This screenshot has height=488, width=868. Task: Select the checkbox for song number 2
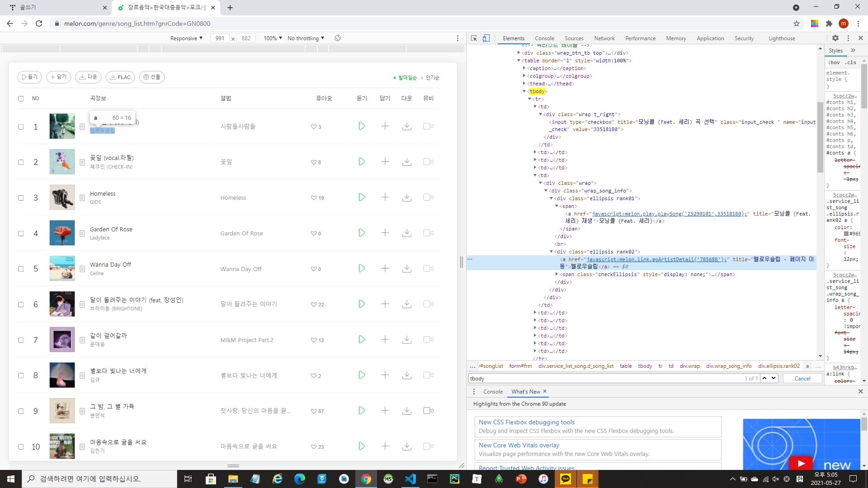21,162
